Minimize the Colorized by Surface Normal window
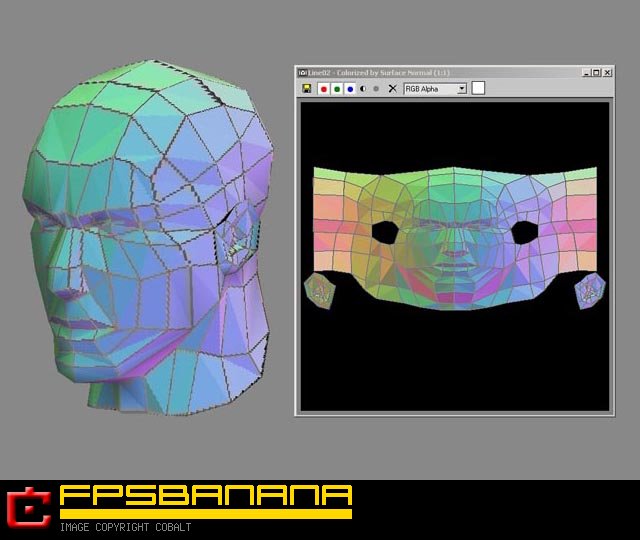Viewport: 640px width, 540px height. click(x=585, y=72)
